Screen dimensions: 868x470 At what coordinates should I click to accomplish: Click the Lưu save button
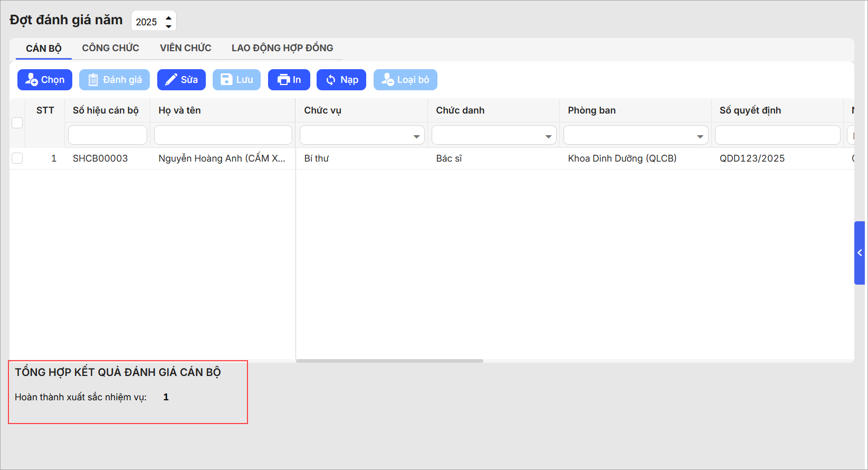click(x=236, y=80)
